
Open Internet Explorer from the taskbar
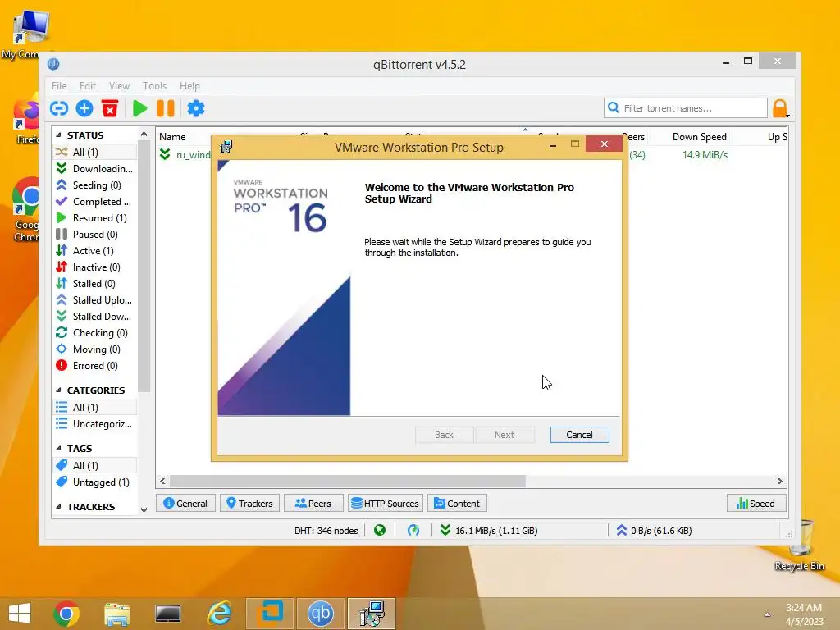[x=219, y=614]
